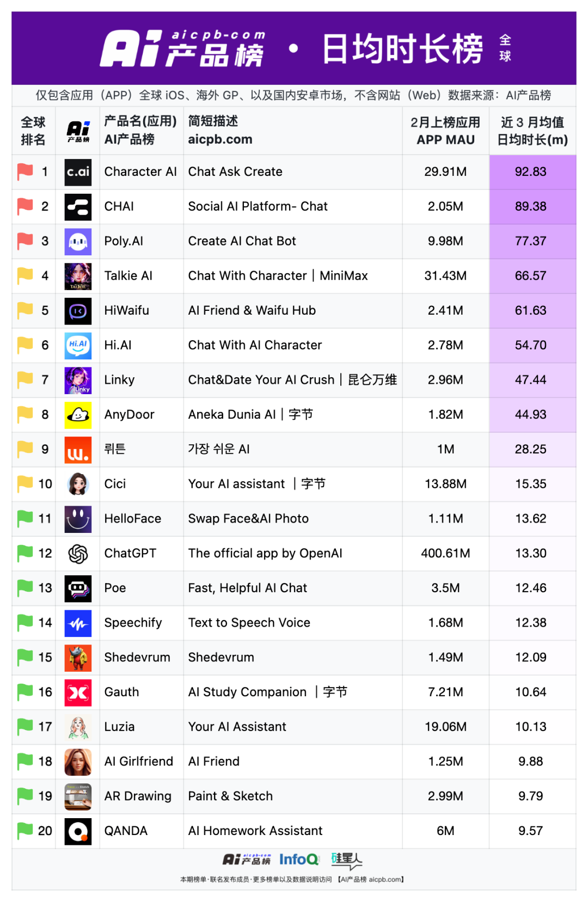
Task: Click 'Fast, Helpful AI Chat' description
Action: (x=248, y=588)
